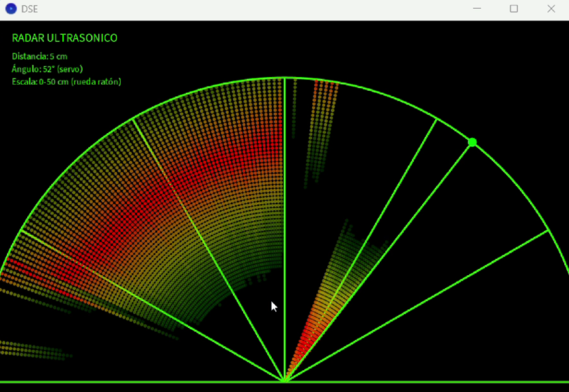Click the green sweep dot on the arc
Screen dimensions: 569x392
click(x=472, y=142)
